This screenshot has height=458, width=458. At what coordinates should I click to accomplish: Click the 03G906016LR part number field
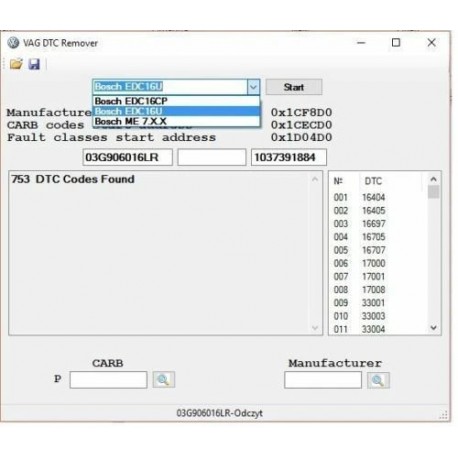point(127,157)
